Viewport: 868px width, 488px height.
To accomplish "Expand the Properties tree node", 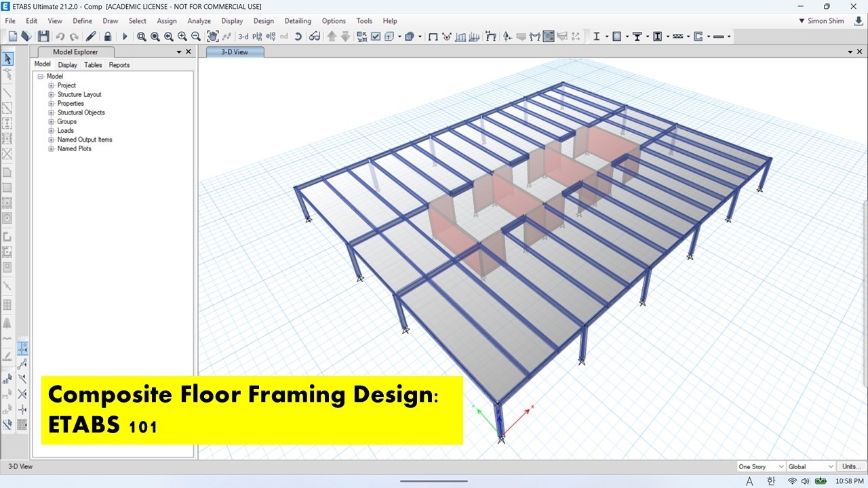I will (51, 104).
